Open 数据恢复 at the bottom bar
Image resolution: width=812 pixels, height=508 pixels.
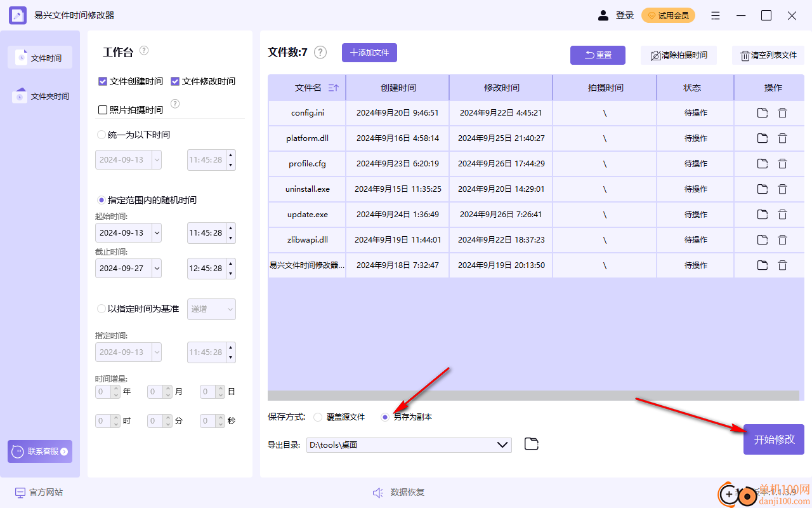398,492
